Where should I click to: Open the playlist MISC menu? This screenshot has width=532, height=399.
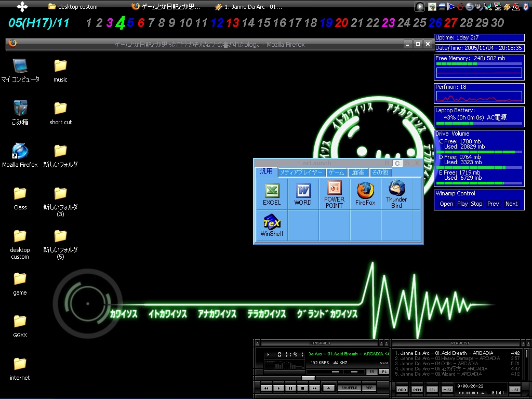click(x=447, y=390)
